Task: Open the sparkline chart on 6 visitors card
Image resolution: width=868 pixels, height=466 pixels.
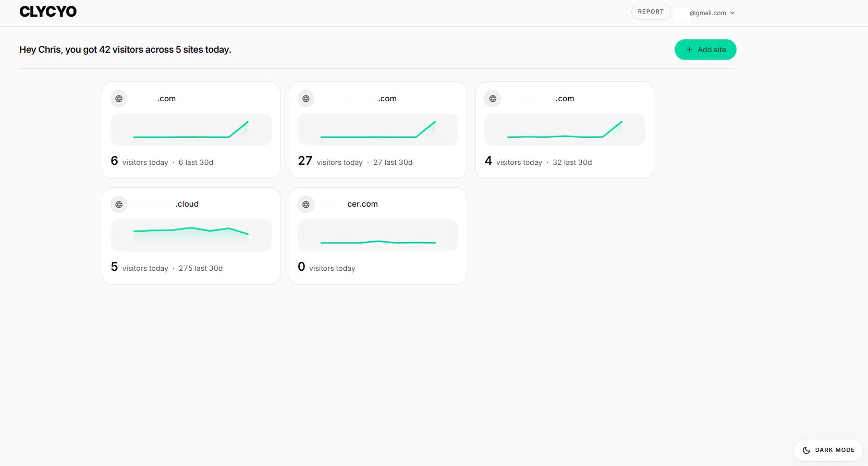Action: [x=191, y=129]
